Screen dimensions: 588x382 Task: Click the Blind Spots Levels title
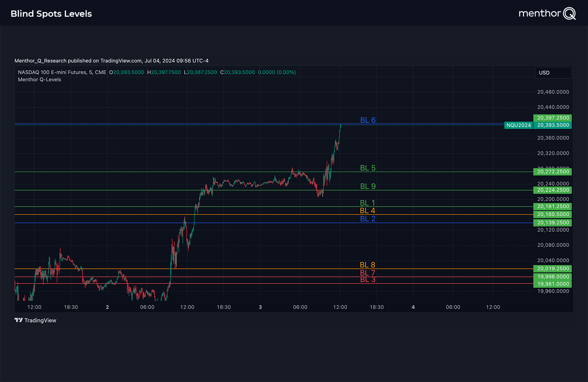pos(51,14)
